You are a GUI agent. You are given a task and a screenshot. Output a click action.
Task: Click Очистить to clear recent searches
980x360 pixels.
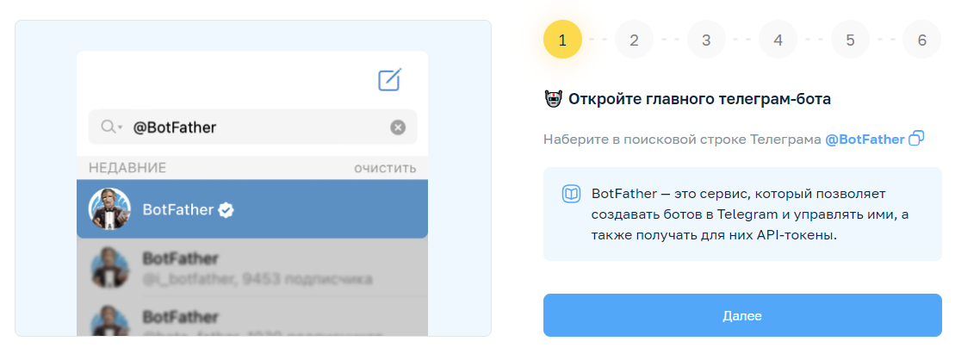tap(385, 168)
